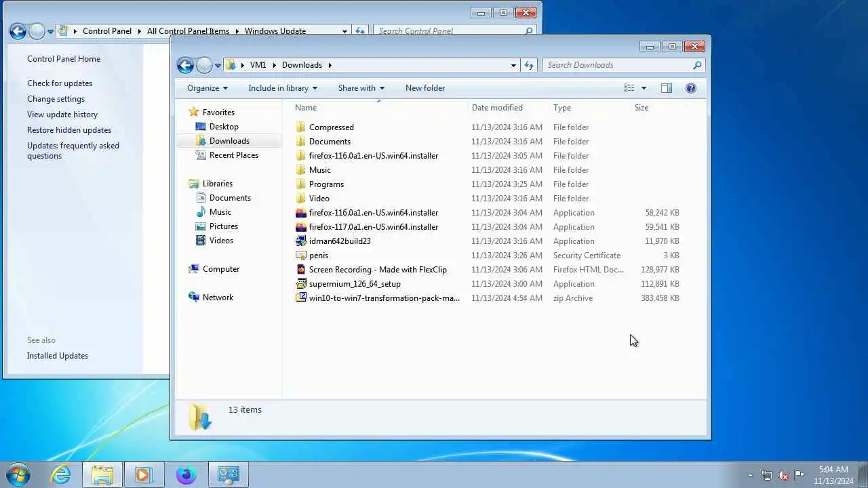The width and height of the screenshot is (868, 488).
Task: Expand arrow after VM1 in breadcrumb
Action: pos(275,65)
